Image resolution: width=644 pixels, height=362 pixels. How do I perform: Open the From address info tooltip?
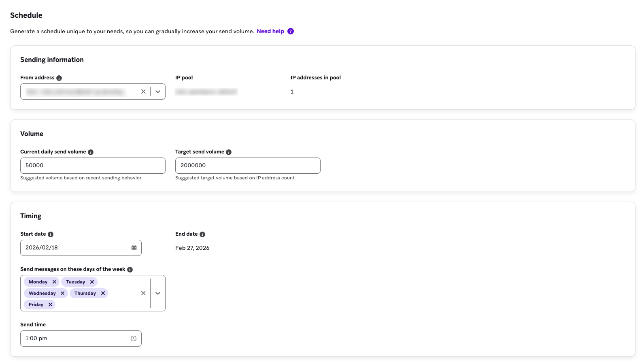(x=59, y=78)
